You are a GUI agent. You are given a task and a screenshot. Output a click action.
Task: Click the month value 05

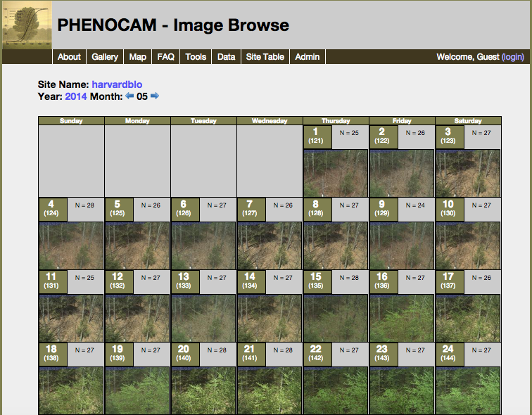[x=142, y=96]
